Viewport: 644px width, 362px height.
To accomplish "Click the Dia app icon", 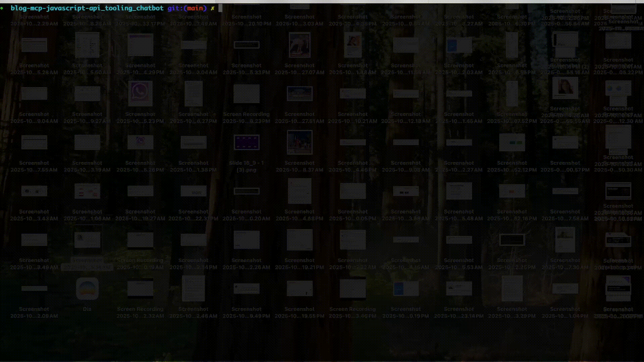I will click(87, 289).
